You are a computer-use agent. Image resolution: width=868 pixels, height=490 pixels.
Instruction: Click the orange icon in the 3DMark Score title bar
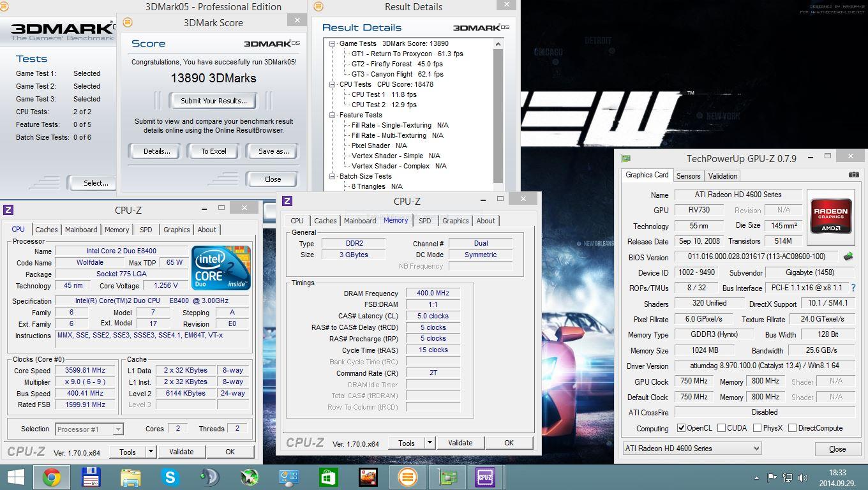tap(127, 22)
